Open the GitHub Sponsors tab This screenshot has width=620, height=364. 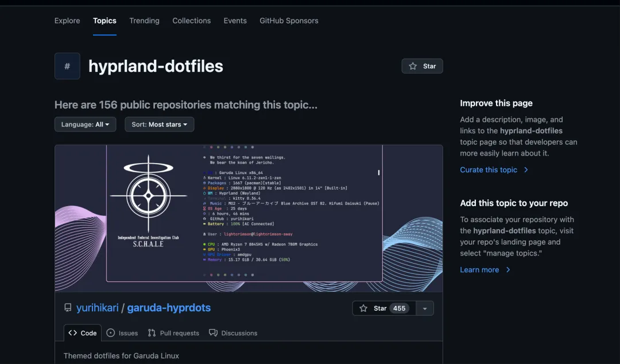(x=289, y=21)
